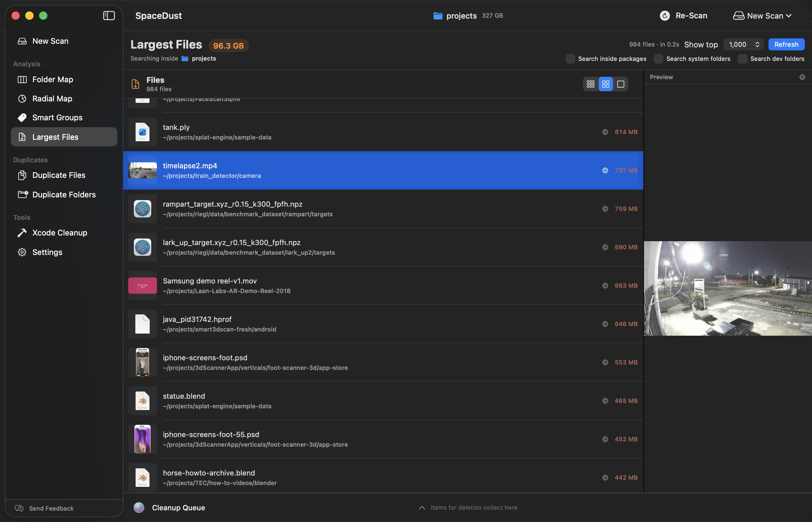Click the blue projects folder icon in title bar

(438, 16)
